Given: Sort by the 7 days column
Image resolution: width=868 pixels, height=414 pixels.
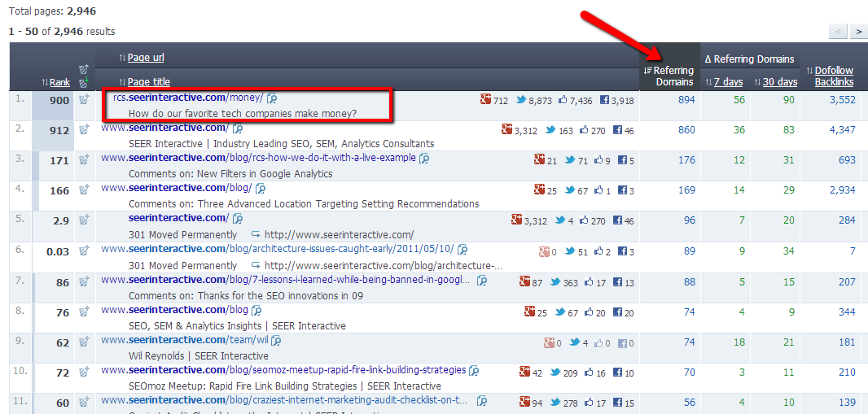Looking at the screenshot, I should pyautogui.click(x=728, y=82).
